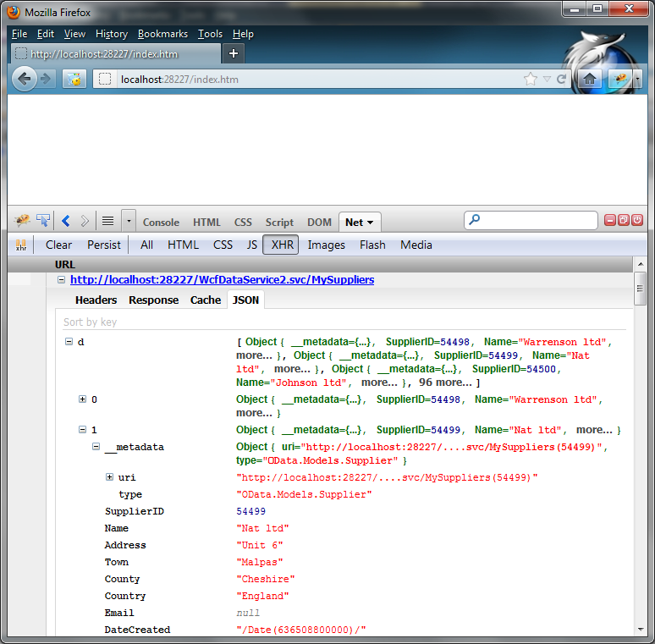The width and height of the screenshot is (655, 644).
Task: Expand the uri node
Action: click(109, 477)
